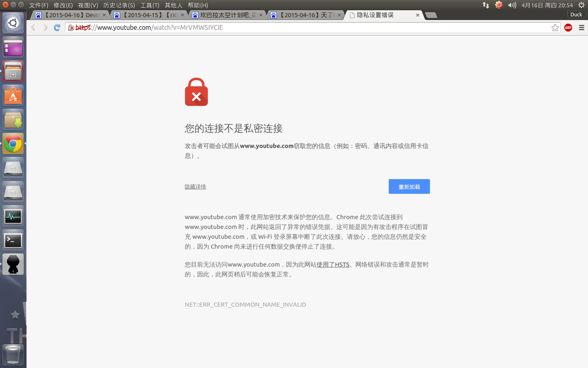Open the 帮助(H) menu
Image resolution: width=588 pixels, height=368 pixels.
pos(198,5)
